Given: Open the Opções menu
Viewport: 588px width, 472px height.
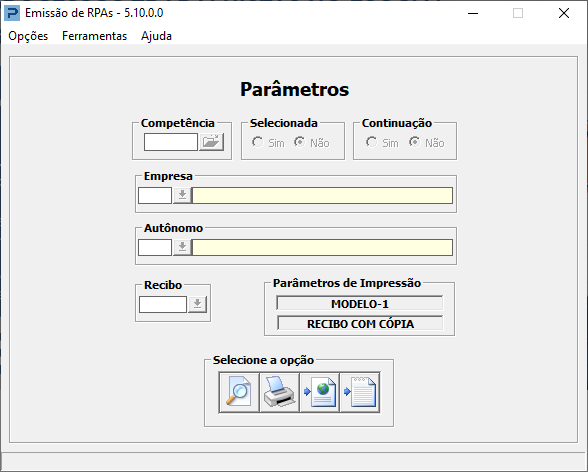Looking at the screenshot, I should [x=28, y=36].
